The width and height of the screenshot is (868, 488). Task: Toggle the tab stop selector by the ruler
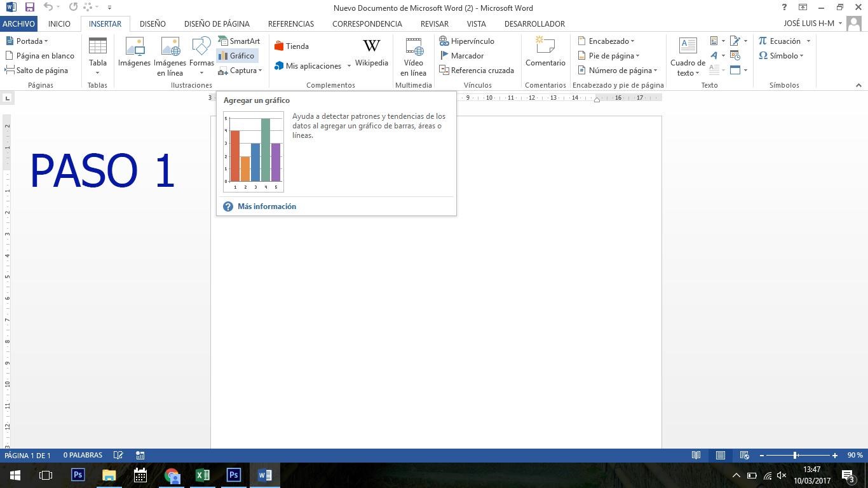pyautogui.click(x=7, y=98)
